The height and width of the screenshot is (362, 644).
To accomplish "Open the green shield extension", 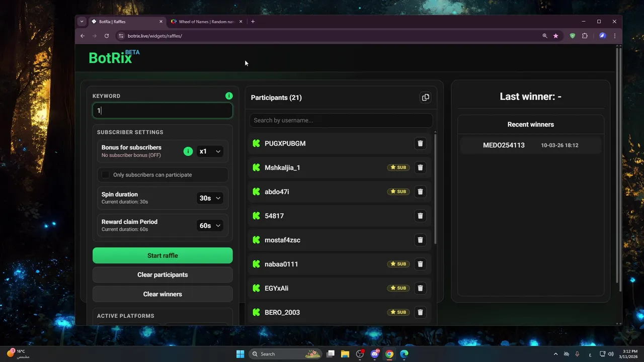I will tap(572, 36).
